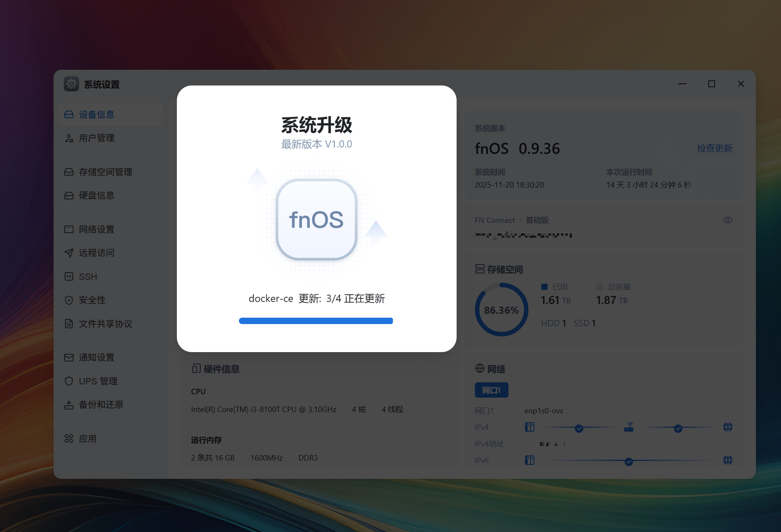781x532 pixels.
Task: Select the 网口1 tab
Action: [x=491, y=390]
